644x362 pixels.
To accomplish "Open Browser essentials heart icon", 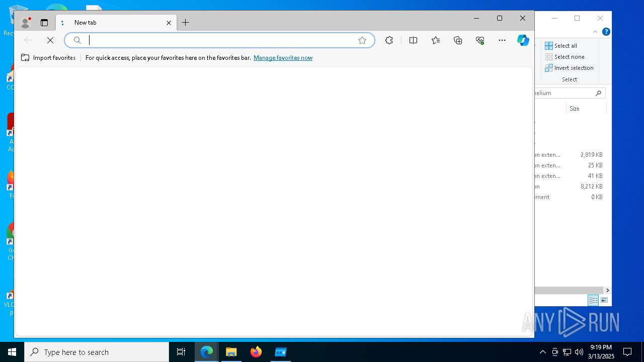I will point(480,40).
